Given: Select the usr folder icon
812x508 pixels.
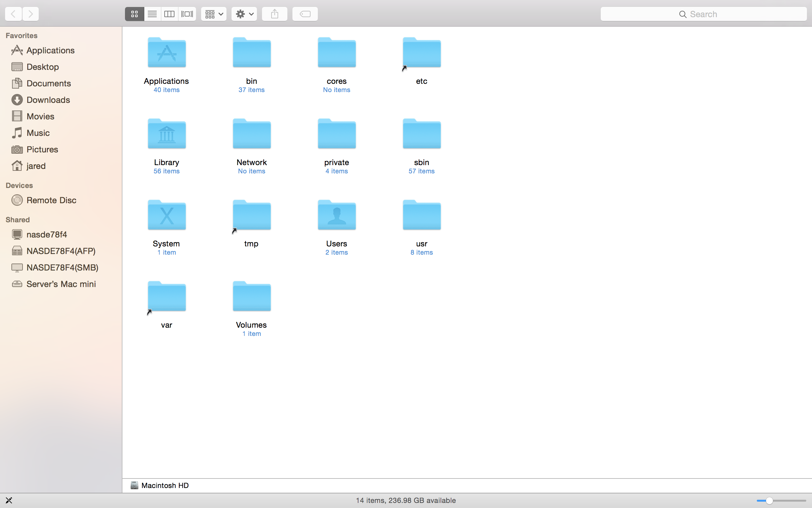Looking at the screenshot, I should [x=422, y=215].
